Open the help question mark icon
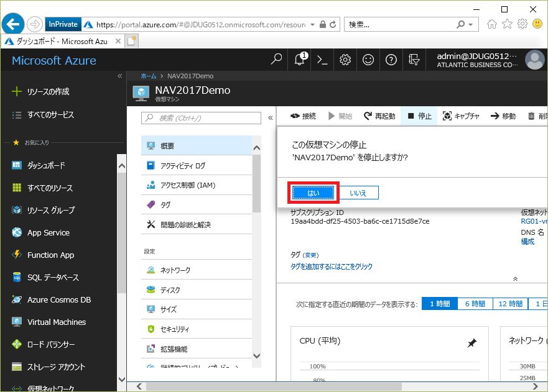The image size is (548, 392). click(x=391, y=60)
